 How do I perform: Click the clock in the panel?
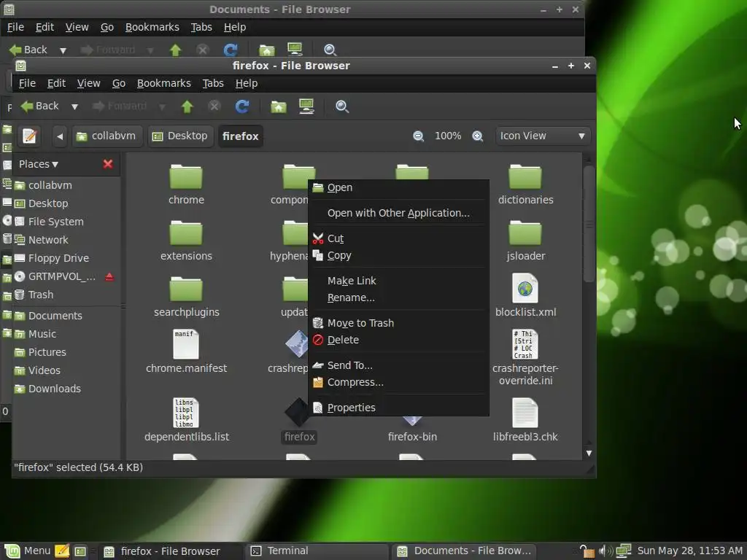(x=690, y=551)
